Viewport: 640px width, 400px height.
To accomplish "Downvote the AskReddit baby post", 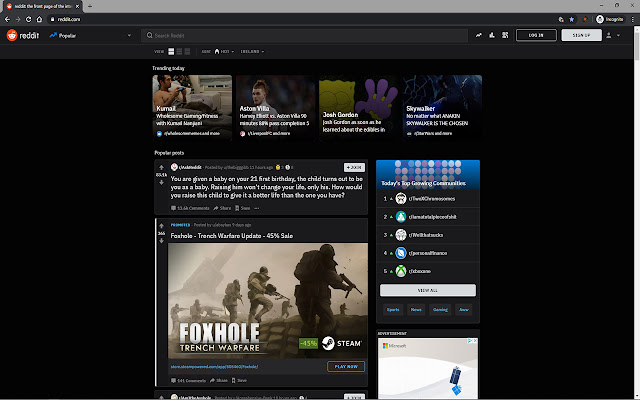I will [x=161, y=182].
